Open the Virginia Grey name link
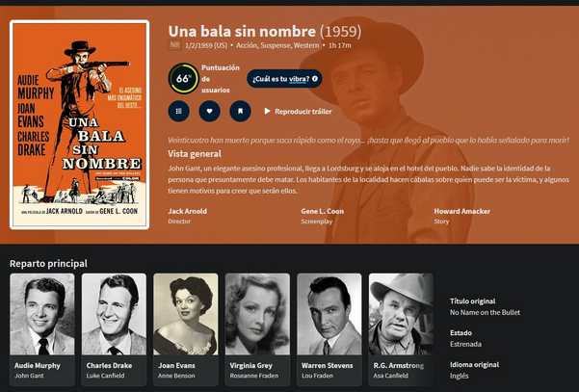 250,366
